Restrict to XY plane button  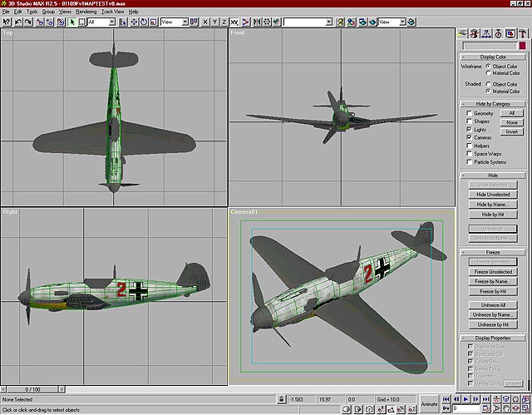(x=234, y=22)
